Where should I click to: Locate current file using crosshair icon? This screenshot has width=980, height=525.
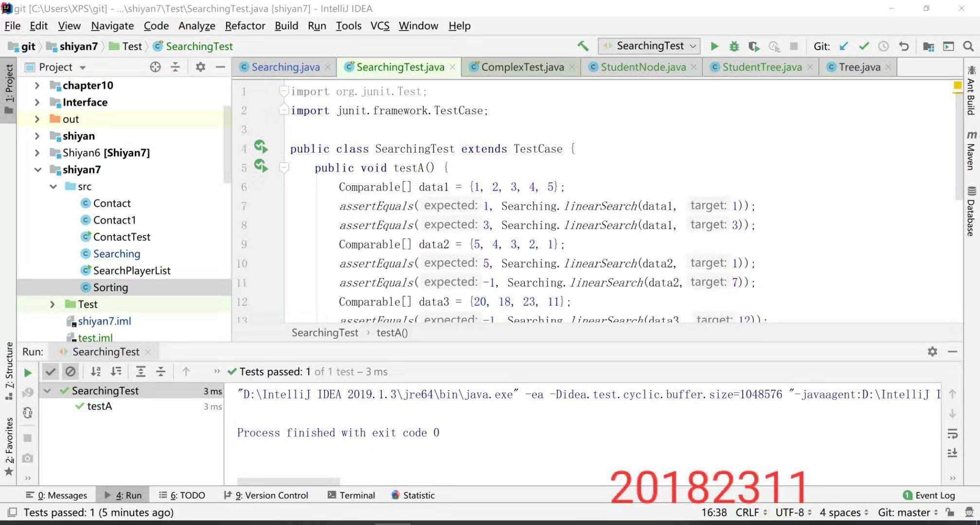coord(155,67)
